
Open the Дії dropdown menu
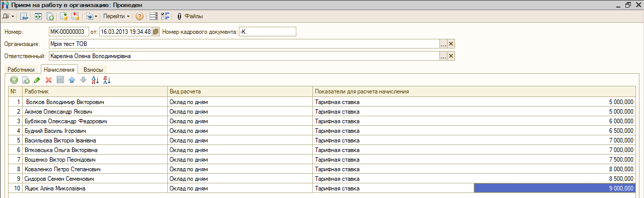[8, 16]
